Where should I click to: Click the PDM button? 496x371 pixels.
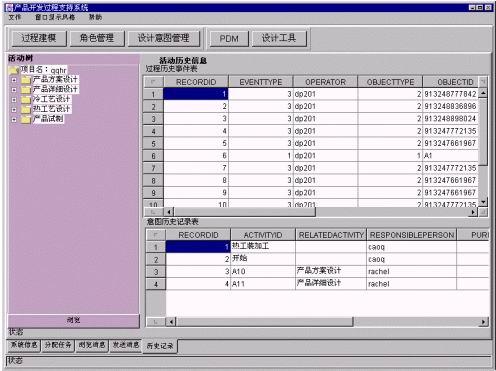[229, 38]
